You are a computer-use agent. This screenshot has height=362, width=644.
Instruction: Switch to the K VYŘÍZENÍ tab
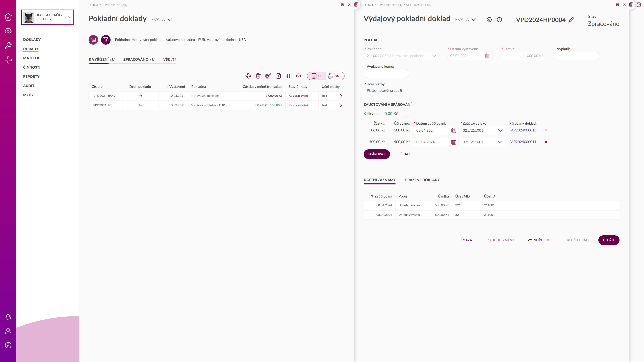tap(101, 60)
